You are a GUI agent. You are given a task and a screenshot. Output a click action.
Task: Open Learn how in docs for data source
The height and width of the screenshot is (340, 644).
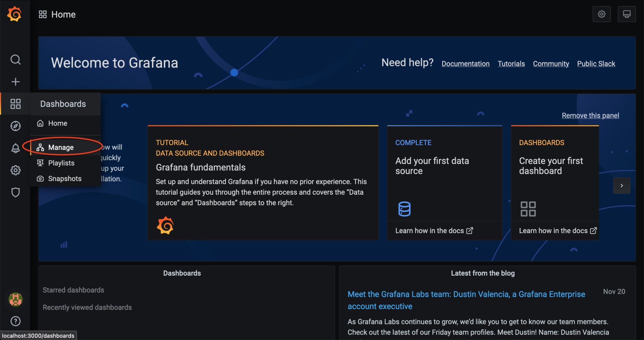tap(434, 231)
